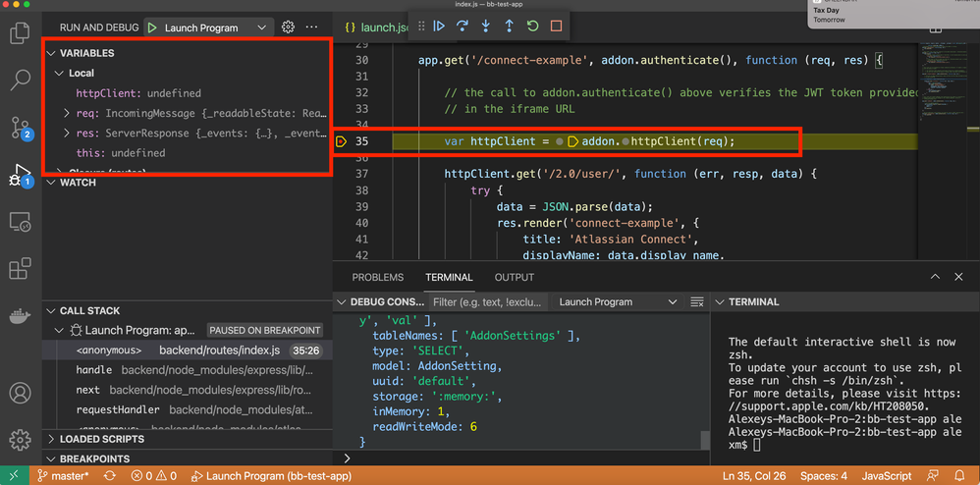Image resolution: width=980 pixels, height=485 pixels.
Task: Open the Docker view in activity bar
Action: 20,317
